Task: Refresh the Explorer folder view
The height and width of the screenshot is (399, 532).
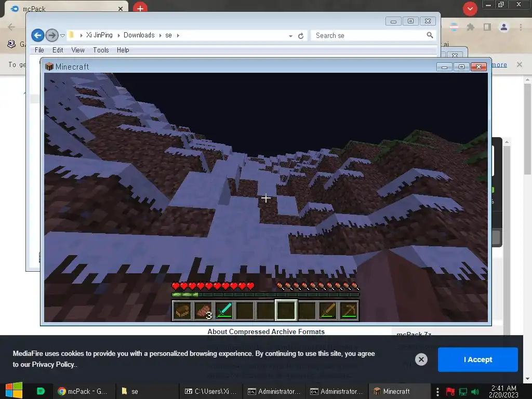Action: (x=301, y=36)
